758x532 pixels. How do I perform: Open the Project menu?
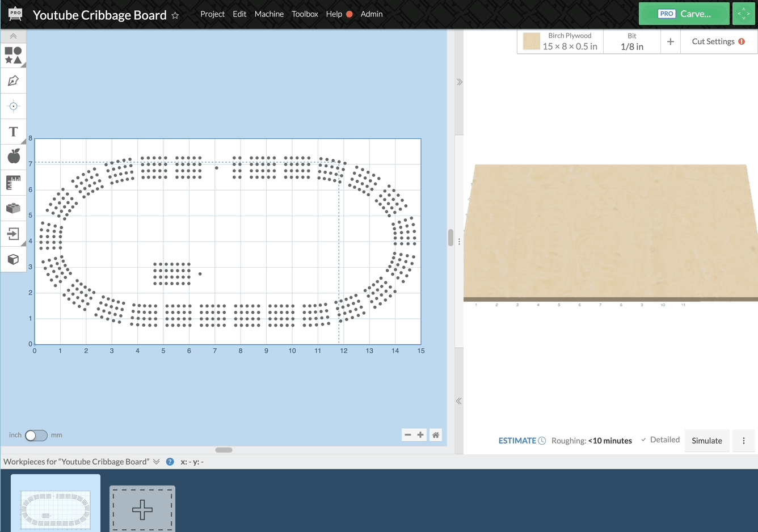click(212, 14)
